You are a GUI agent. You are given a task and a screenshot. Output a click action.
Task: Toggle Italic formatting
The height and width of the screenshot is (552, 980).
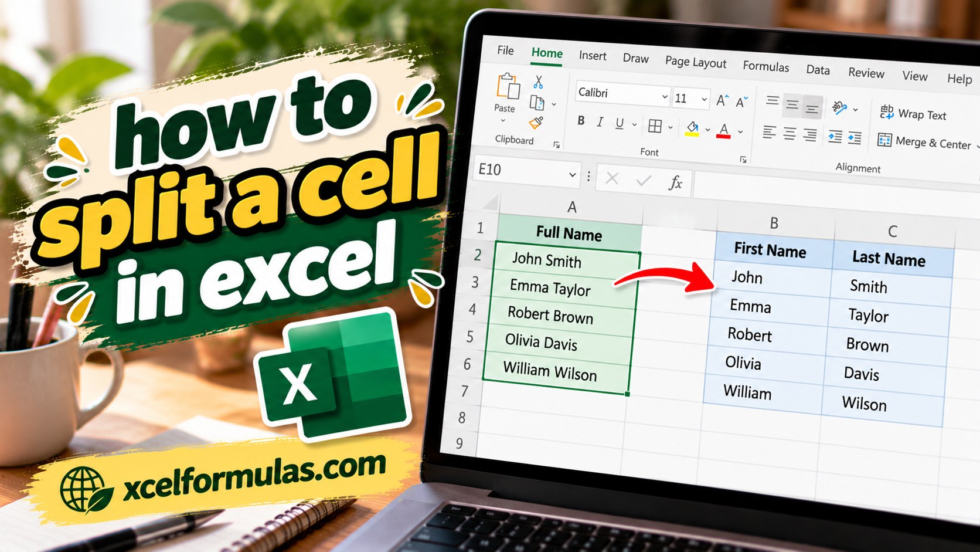point(600,122)
